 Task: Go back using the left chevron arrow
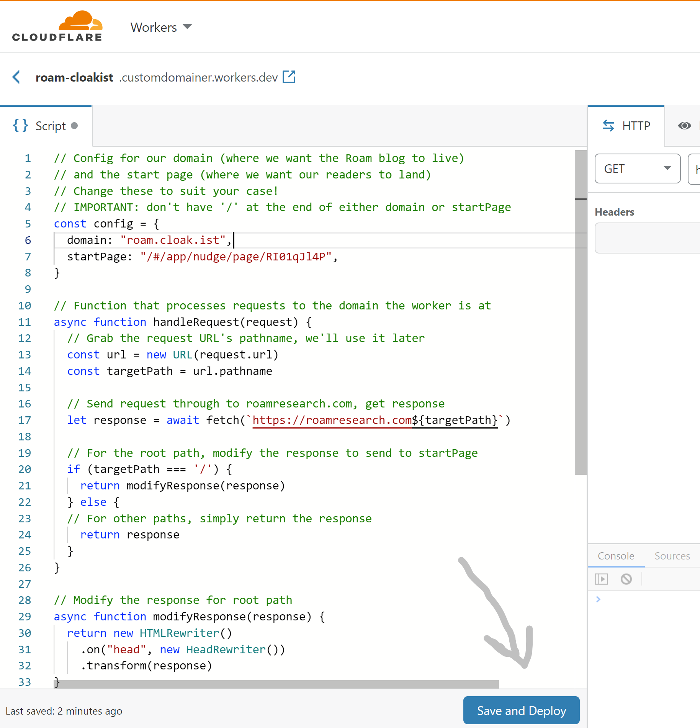point(16,77)
